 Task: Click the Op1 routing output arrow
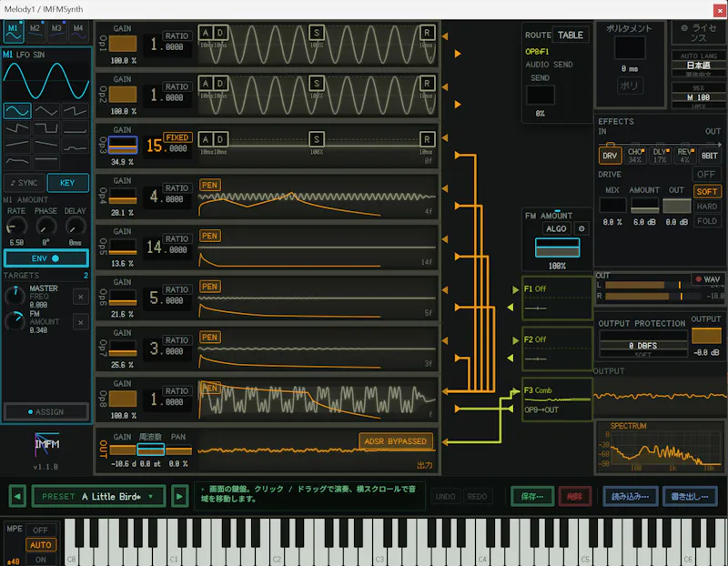click(458, 54)
